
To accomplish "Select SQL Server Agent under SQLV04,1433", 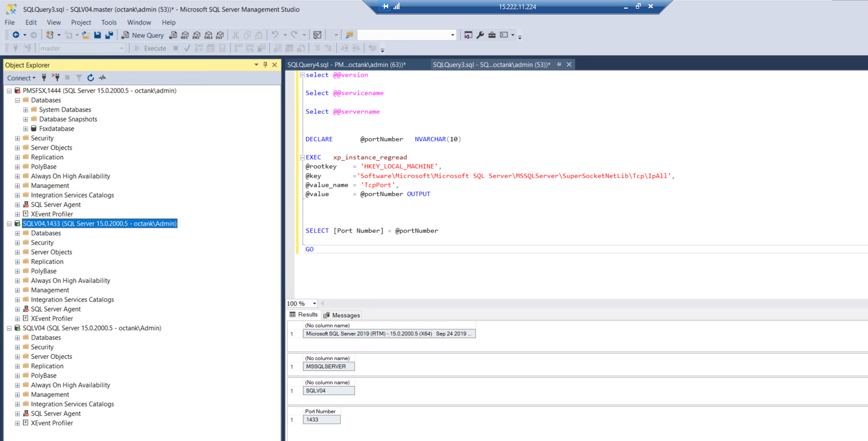I will click(x=56, y=309).
